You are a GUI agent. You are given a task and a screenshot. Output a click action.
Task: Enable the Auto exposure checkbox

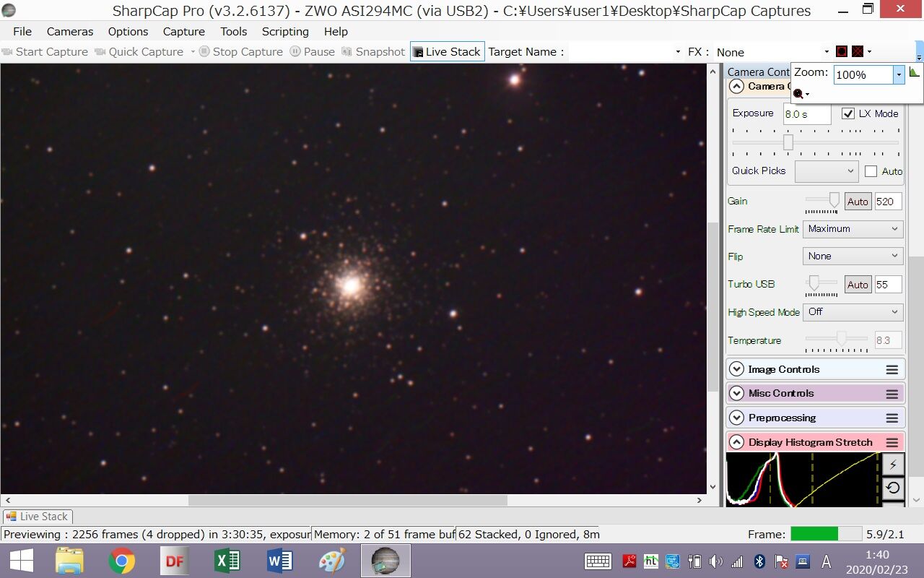871,171
